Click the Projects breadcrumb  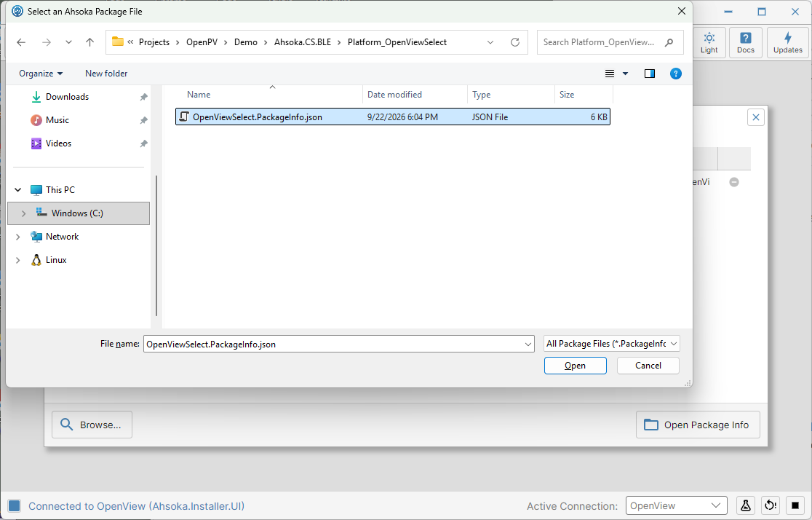[154, 42]
